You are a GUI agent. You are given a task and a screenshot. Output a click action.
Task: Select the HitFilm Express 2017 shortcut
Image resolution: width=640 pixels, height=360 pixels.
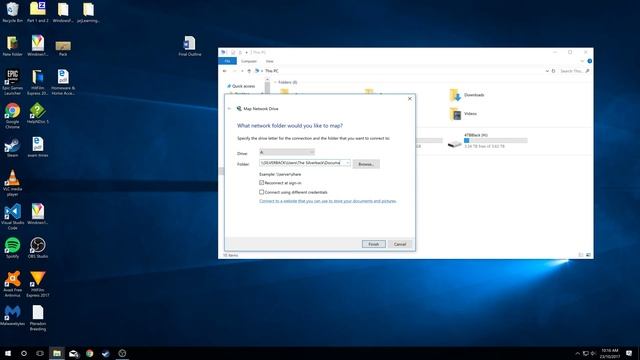(x=38, y=284)
